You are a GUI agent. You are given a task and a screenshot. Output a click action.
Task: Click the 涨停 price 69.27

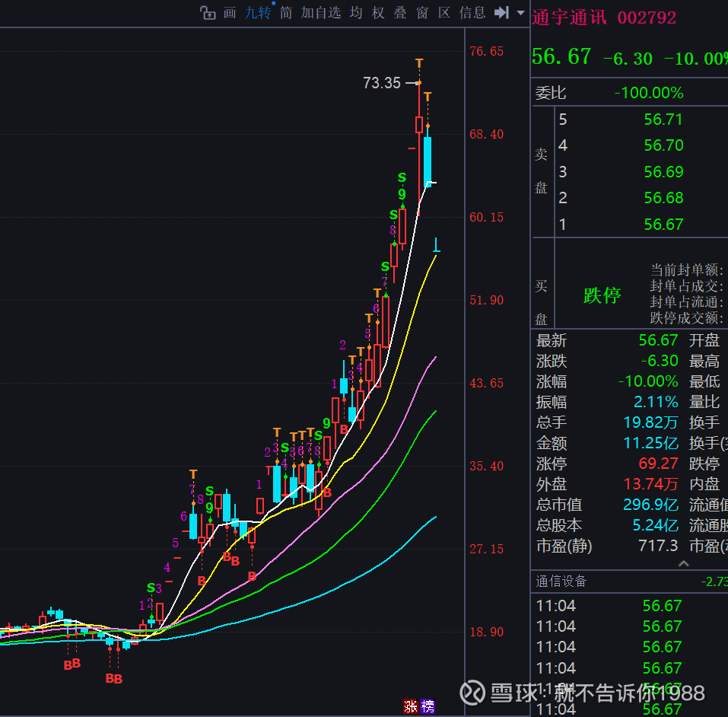658,464
